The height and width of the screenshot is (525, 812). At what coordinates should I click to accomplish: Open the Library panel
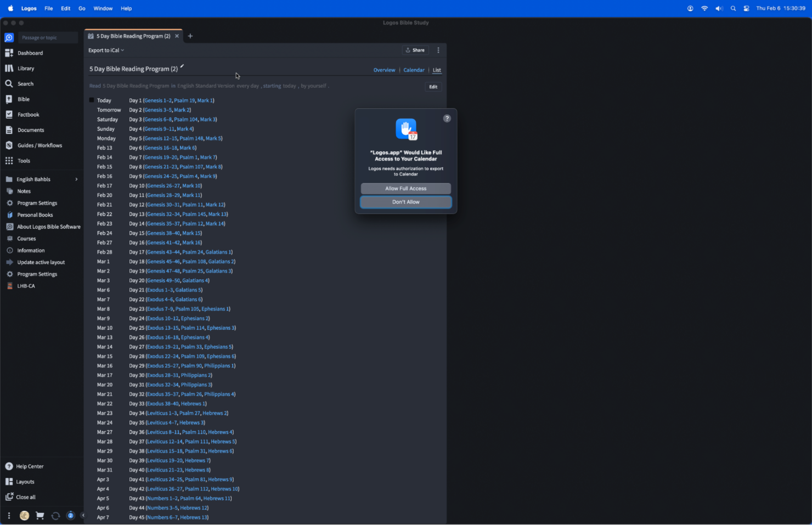26,68
